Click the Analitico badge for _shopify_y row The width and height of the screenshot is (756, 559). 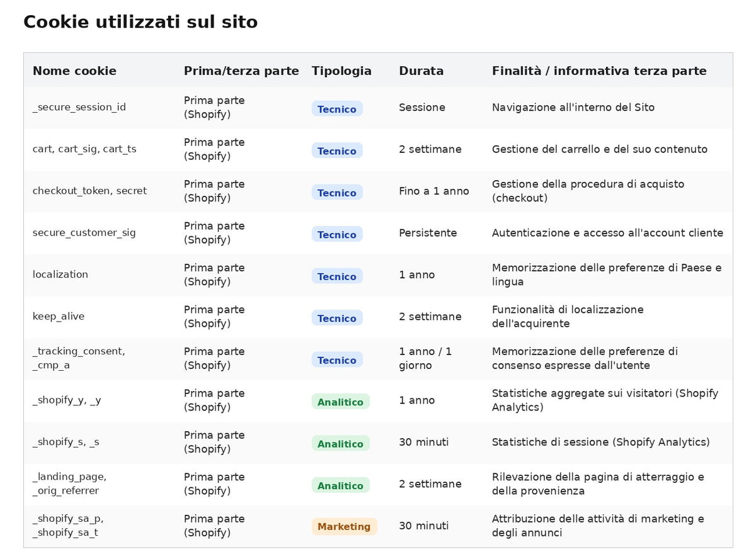click(x=340, y=402)
